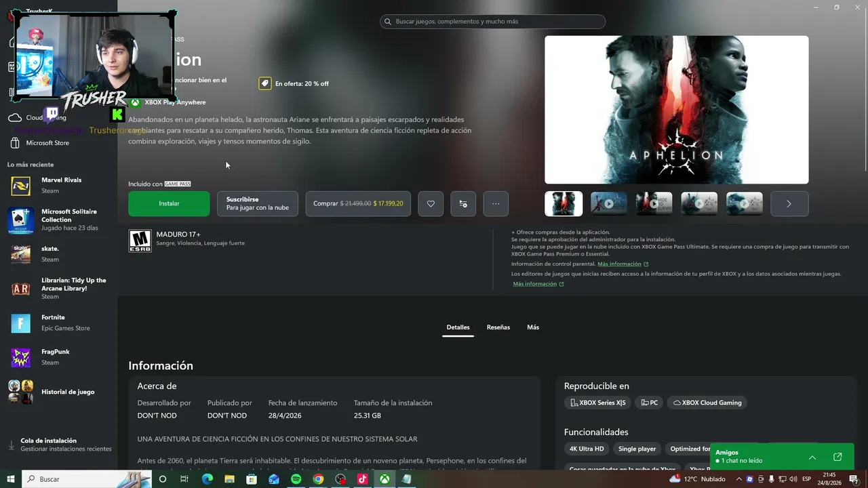The width and height of the screenshot is (868, 488).
Task: Switch to the Reseñas tab
Action: pyautogui.click(x=498, y=327)
